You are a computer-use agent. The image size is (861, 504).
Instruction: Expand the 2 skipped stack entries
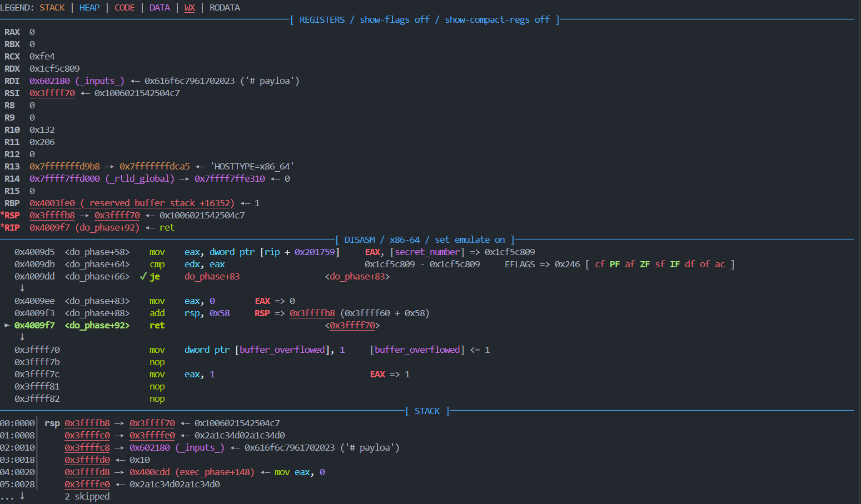coord(87,496)
